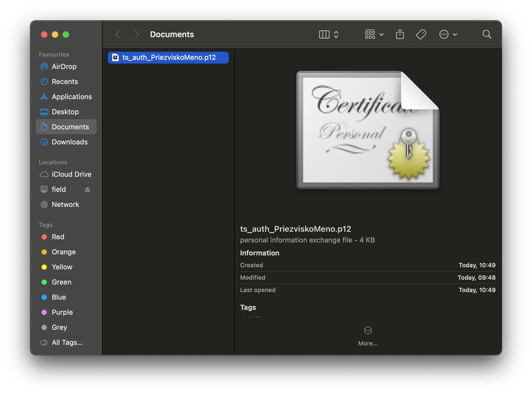532x395 pixels.
Task: Open the view mode up-down chevrons
Action: pos(336,34)
